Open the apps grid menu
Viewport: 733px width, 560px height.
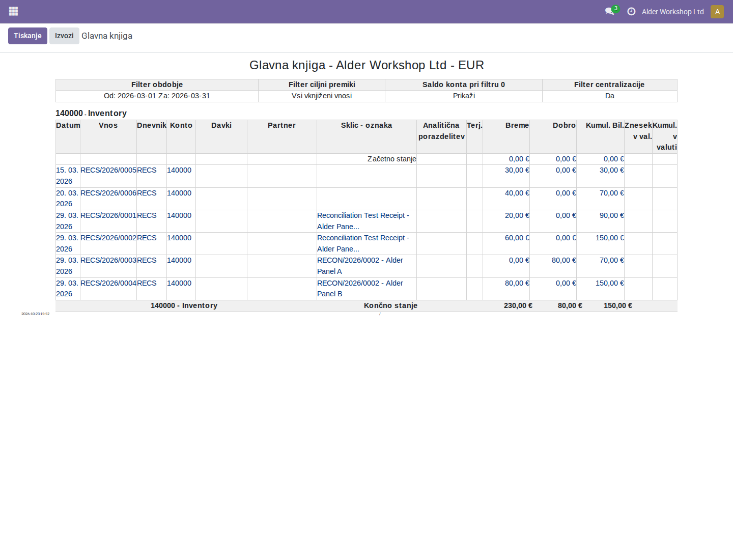[x=14, y=11]
